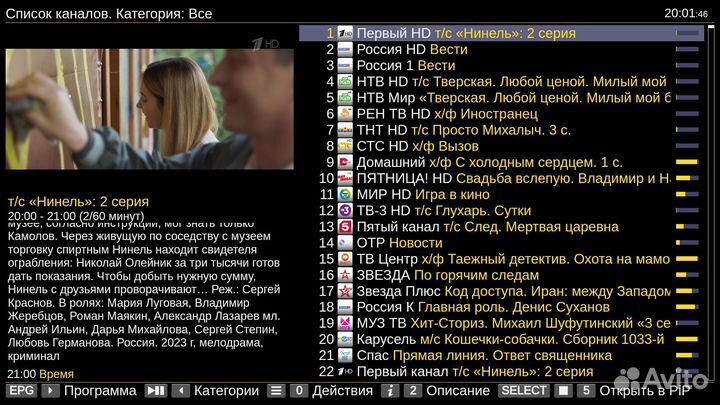Click the 0 key button
720x405 pixels.
pos(299,391)
